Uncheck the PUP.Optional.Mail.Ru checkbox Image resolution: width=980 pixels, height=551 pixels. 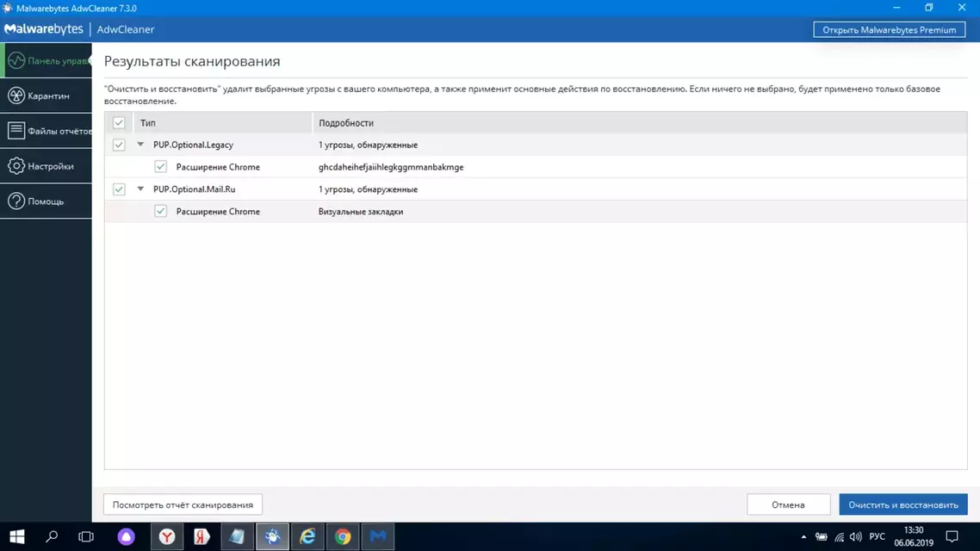click(119, 189)
